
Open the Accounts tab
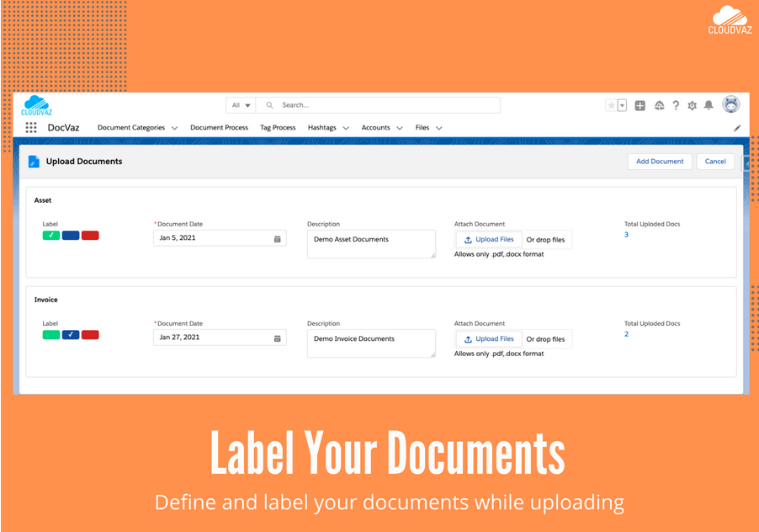click(x=375, y=128)
